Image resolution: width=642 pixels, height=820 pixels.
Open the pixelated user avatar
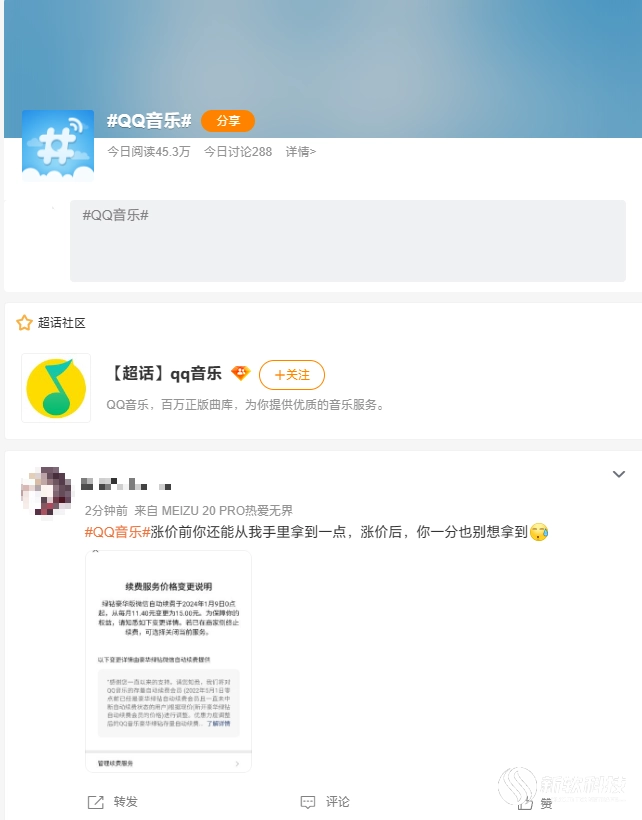pyautogui.click(x=46, y=492)
